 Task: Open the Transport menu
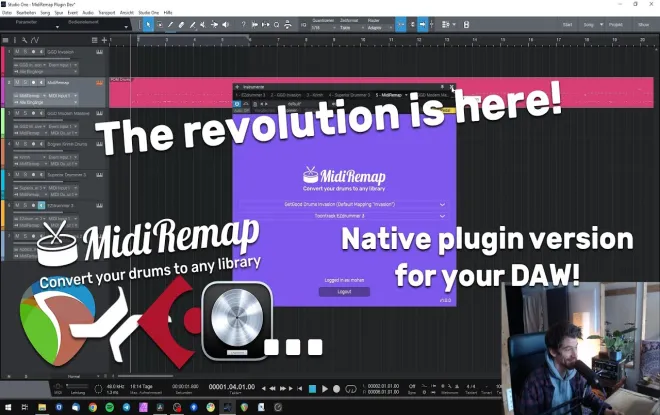[106, 13]
